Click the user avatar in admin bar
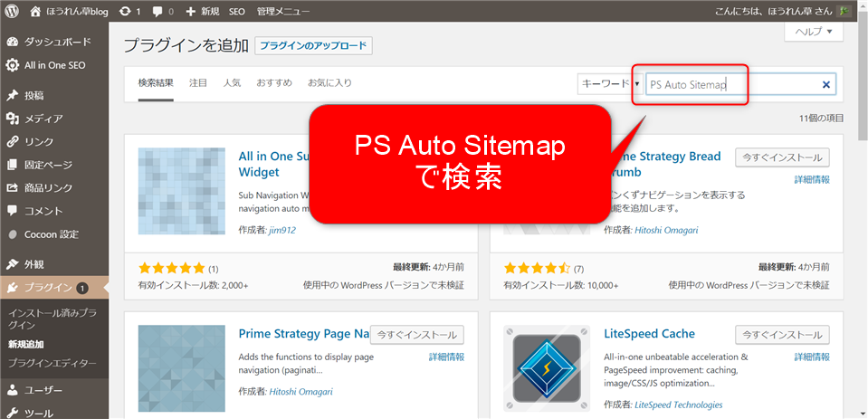This screenshot has width=868, height=419. click(844, 11)
